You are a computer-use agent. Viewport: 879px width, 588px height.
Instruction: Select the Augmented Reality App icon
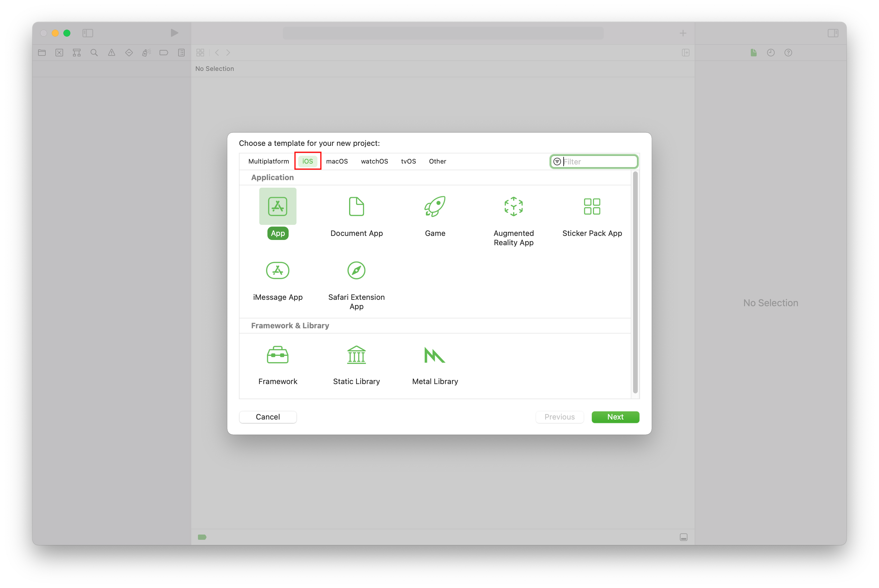pyautogui.click(x=513, y=206)
